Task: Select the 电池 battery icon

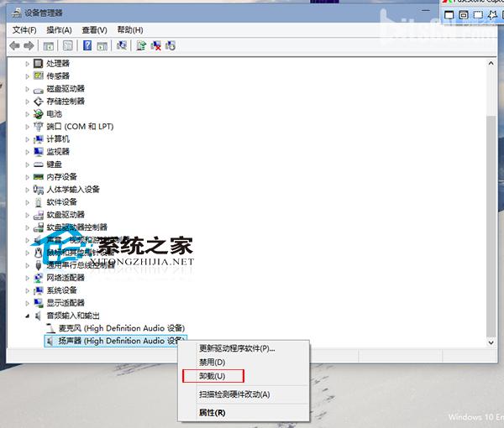Action: coord(39,113)
